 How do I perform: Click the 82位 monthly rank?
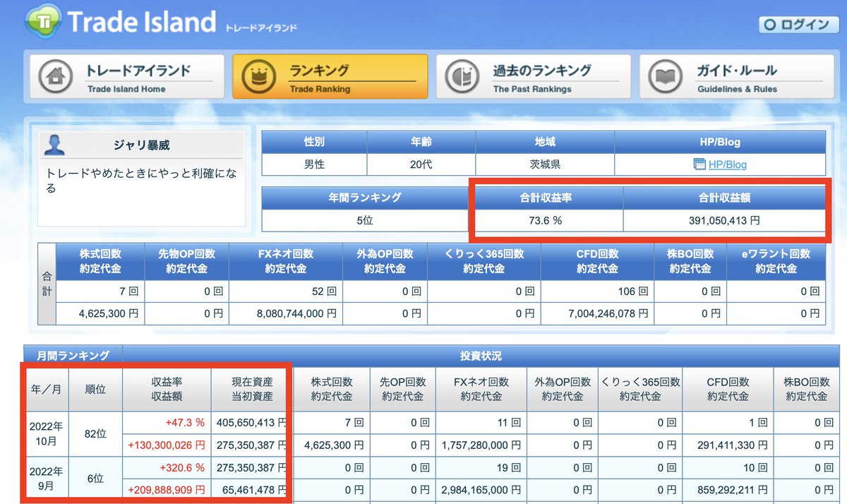[95, 433]
